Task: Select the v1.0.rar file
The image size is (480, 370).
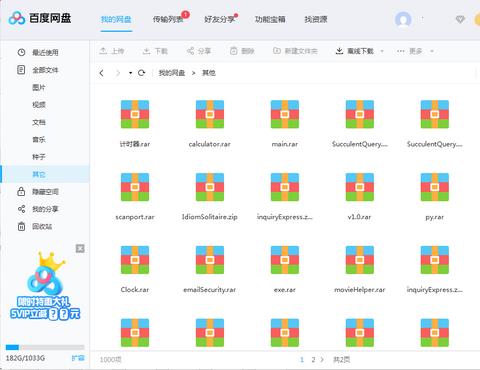Action: click(x=360, y=197)
